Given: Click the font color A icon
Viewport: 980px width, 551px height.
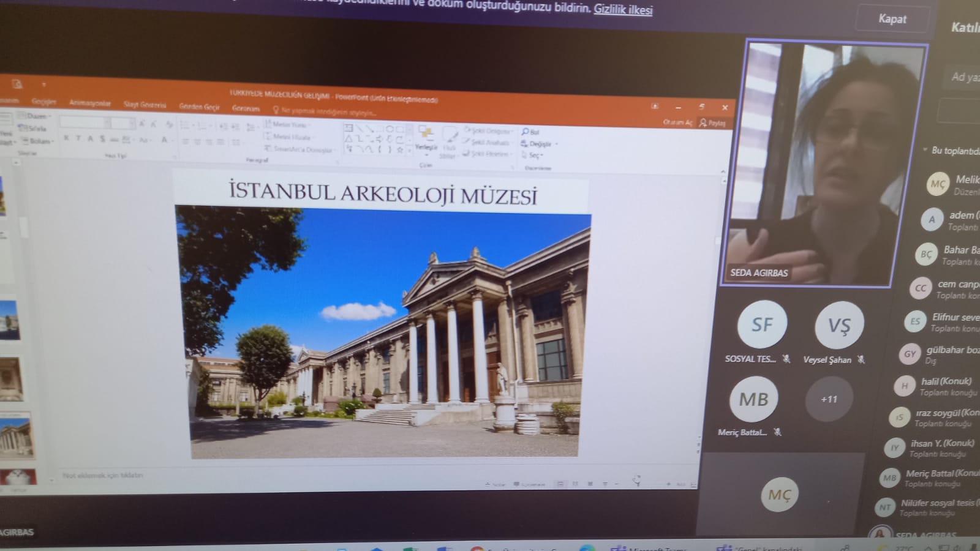Looking at the screenshot, I should point(164,140).
